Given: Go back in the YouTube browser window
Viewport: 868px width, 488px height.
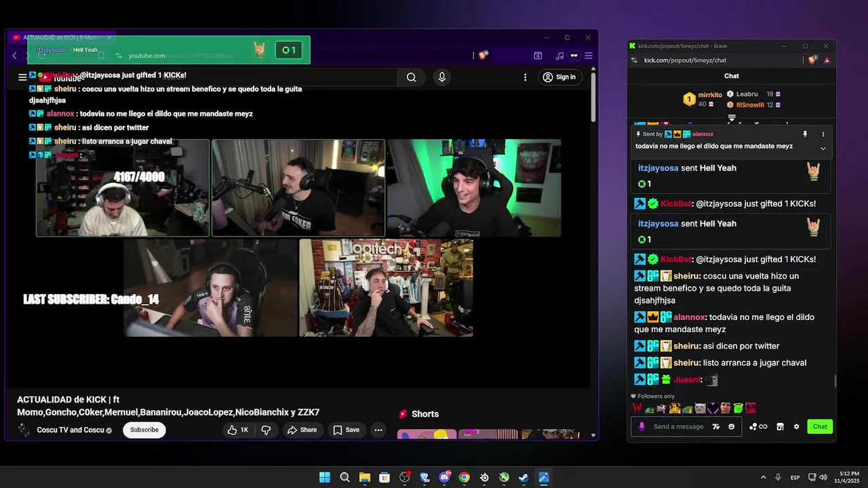Looking at the screenshot, I should click(15, 56).
